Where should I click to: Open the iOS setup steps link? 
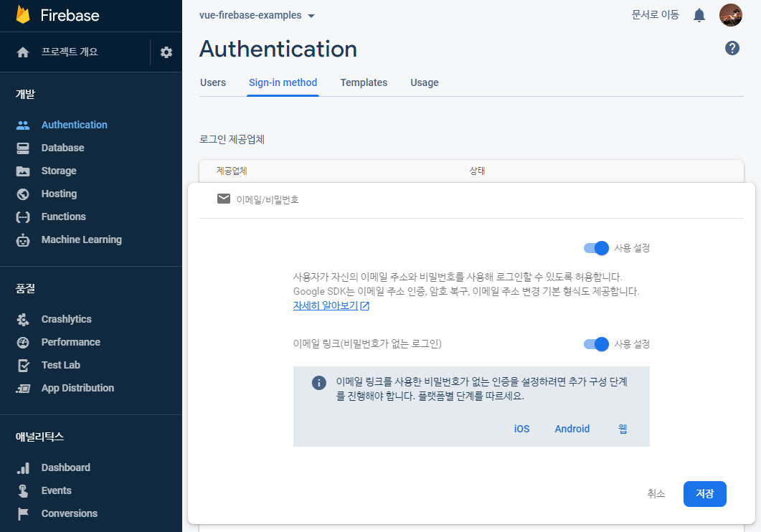point(521,429)
